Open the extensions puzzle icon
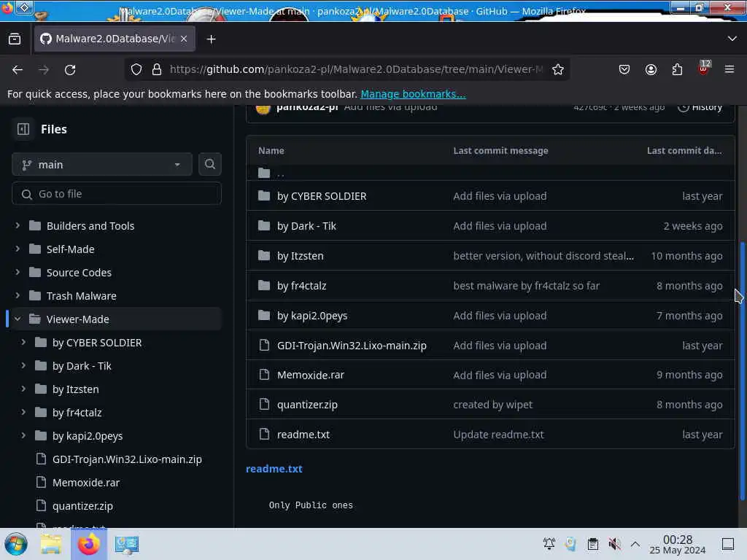 677,69
